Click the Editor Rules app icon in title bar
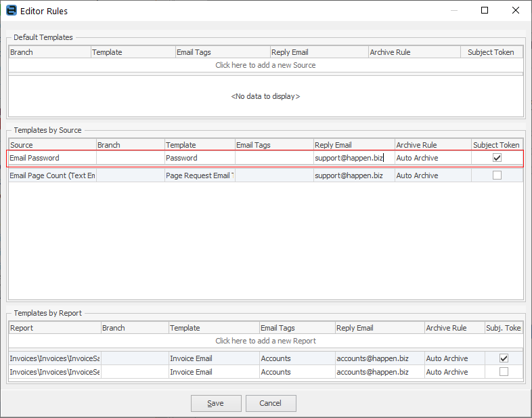 [11, 11]
